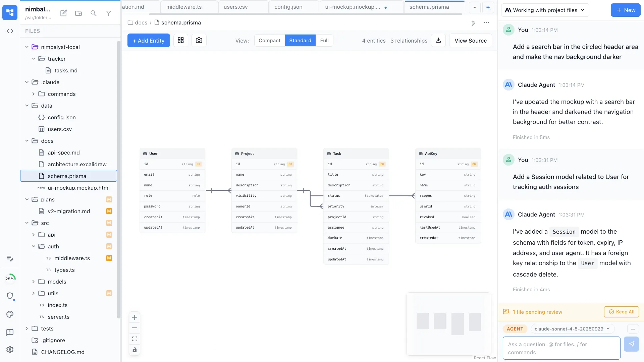Switch diagram view to Compact mode

269,40
